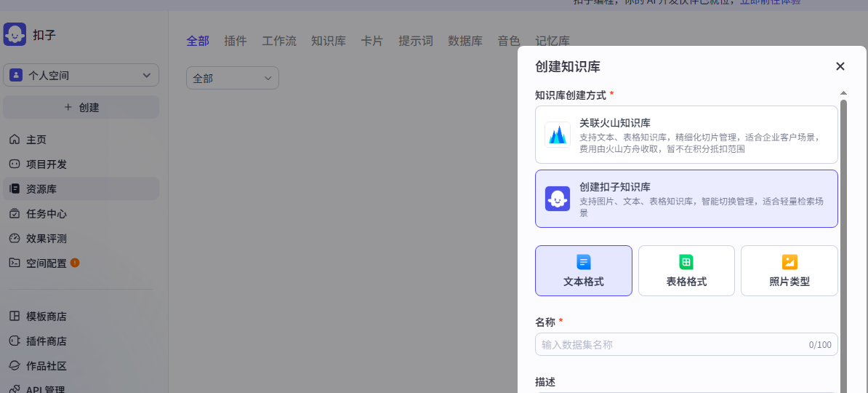Click the 火山 mountain logo icon

click(558, 135)
